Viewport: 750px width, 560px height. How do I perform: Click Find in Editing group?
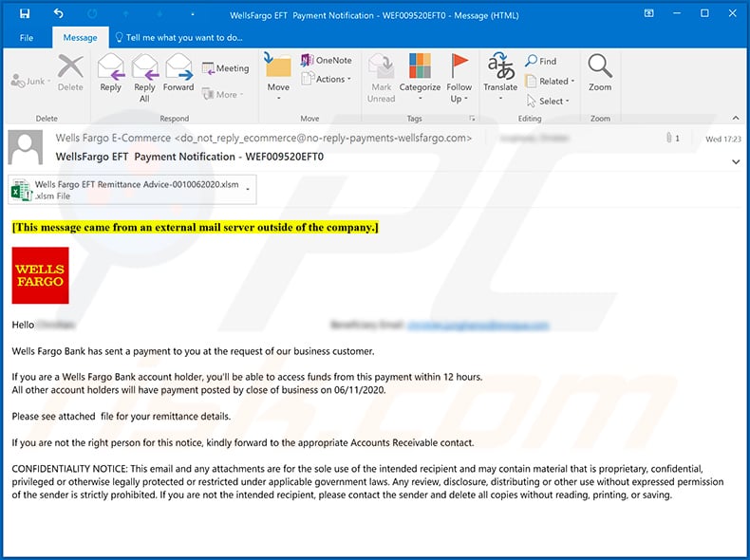point(541,61)
